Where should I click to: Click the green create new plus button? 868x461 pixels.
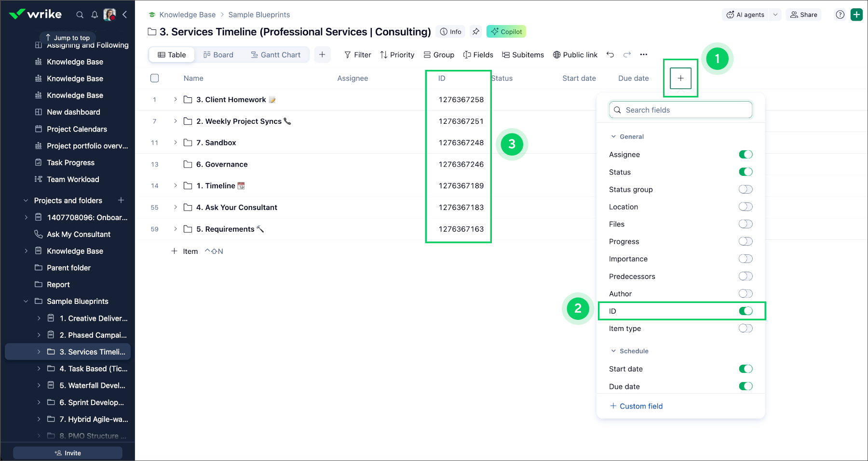pyautogui.click(x=857, y=14)
